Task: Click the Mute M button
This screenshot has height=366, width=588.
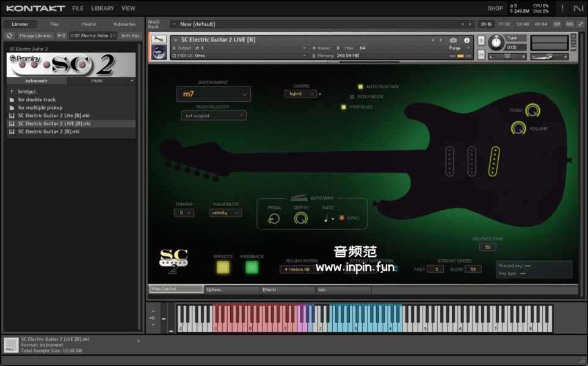Action: click(x=481, y=55)
